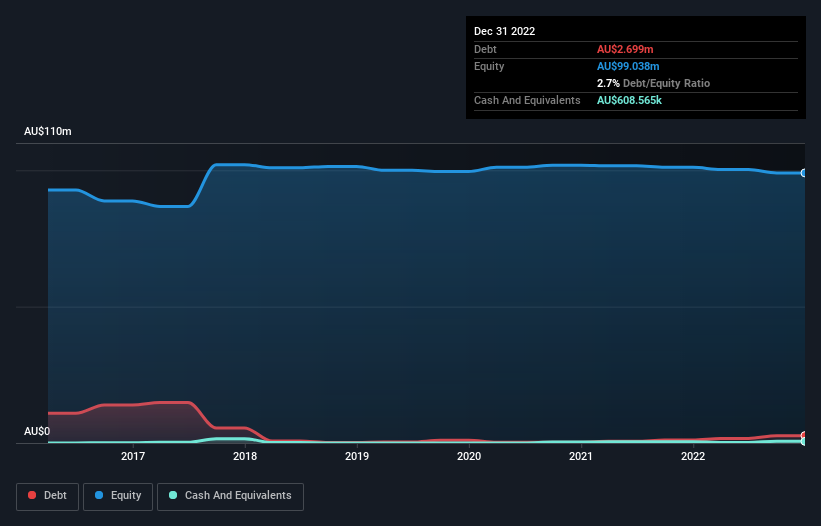Click the AU$99.038m equity value
Viewport: 821px width, 526px height.
628,66
